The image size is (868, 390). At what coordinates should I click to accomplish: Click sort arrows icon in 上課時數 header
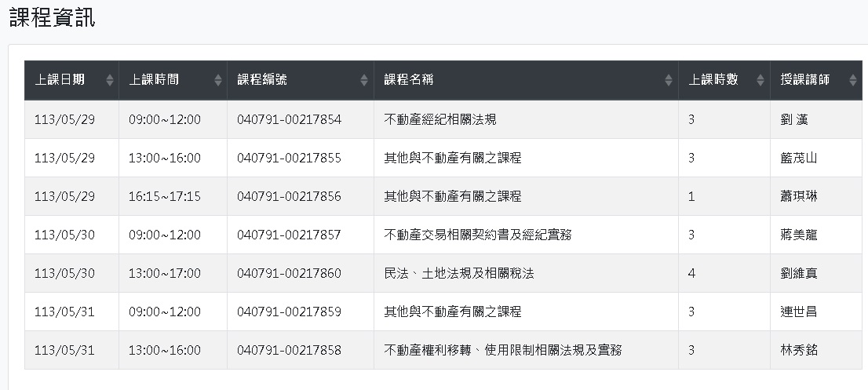tap(760, 80)
